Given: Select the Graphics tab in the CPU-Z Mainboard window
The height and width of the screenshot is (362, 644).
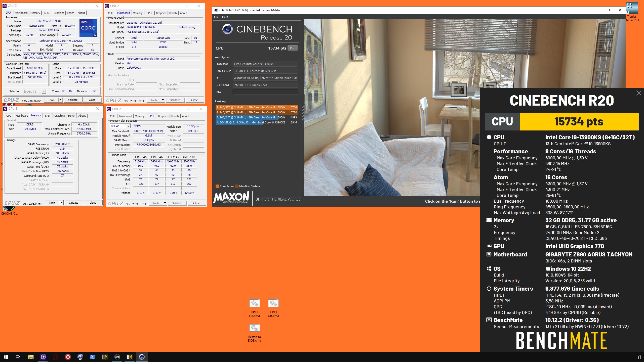Looking at the screenshot, I should click(161, 13).
